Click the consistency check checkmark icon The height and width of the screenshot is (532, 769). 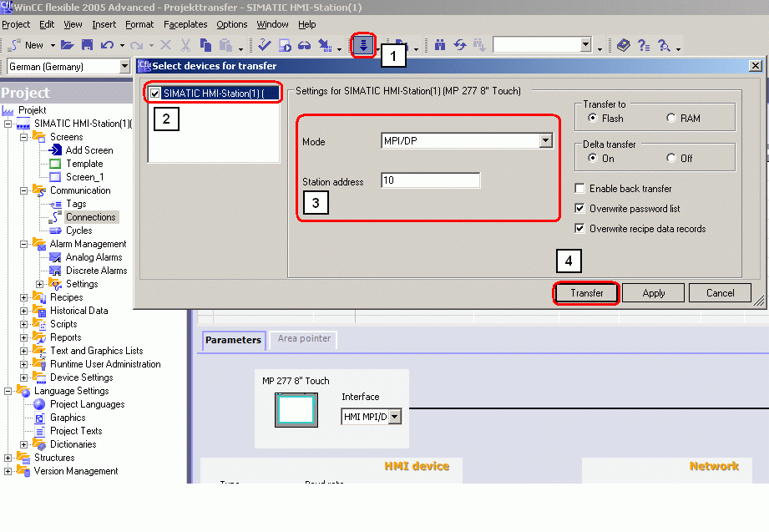265,45
